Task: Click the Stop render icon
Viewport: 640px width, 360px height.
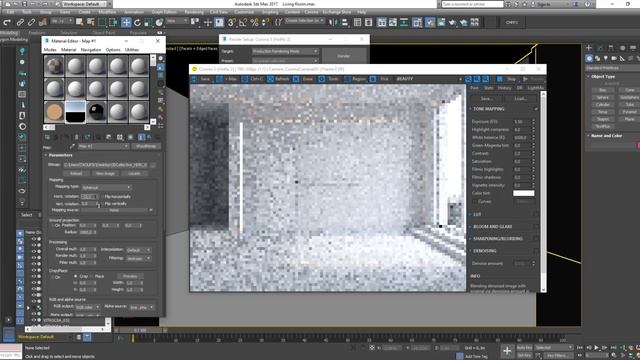Action: 500,79
